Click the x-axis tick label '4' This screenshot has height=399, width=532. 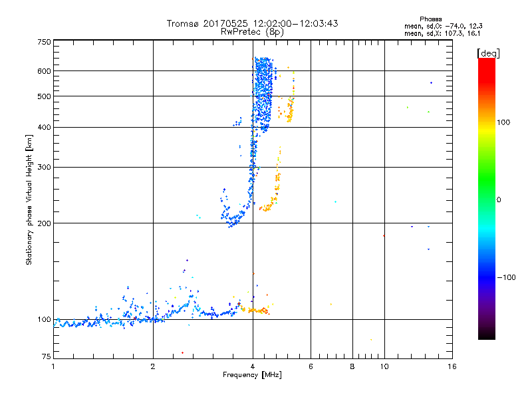pyautogui.click(x=253, y=366)
